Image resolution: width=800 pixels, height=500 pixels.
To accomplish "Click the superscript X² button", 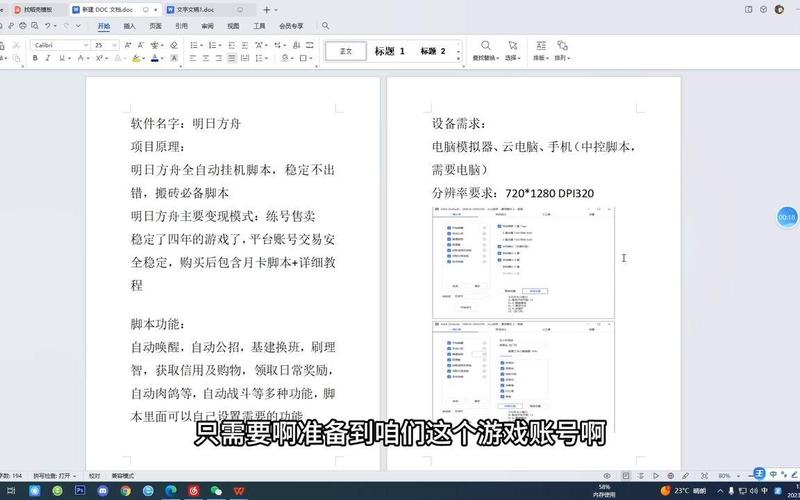I will click(99, 59).
